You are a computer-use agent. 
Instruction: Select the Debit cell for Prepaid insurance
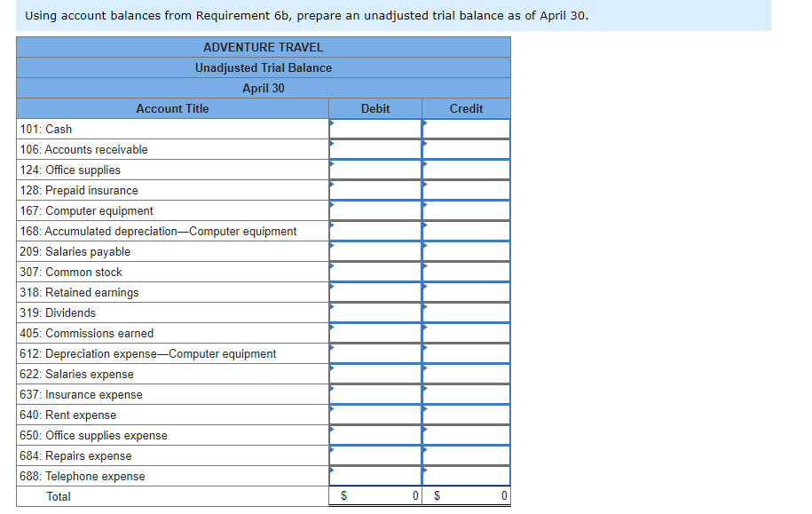[374, 190]
